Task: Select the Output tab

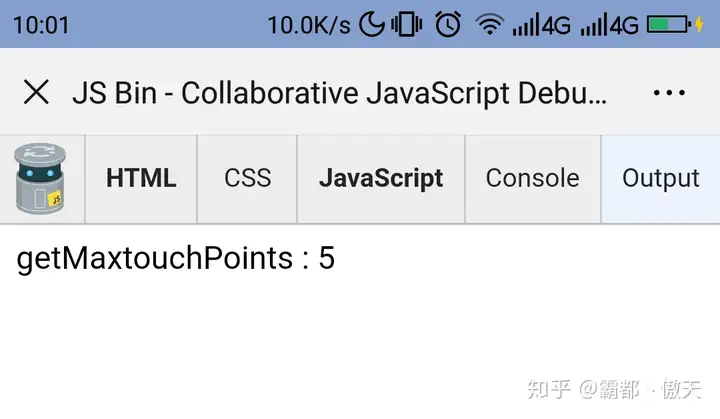Action: (x=660, y=179)
